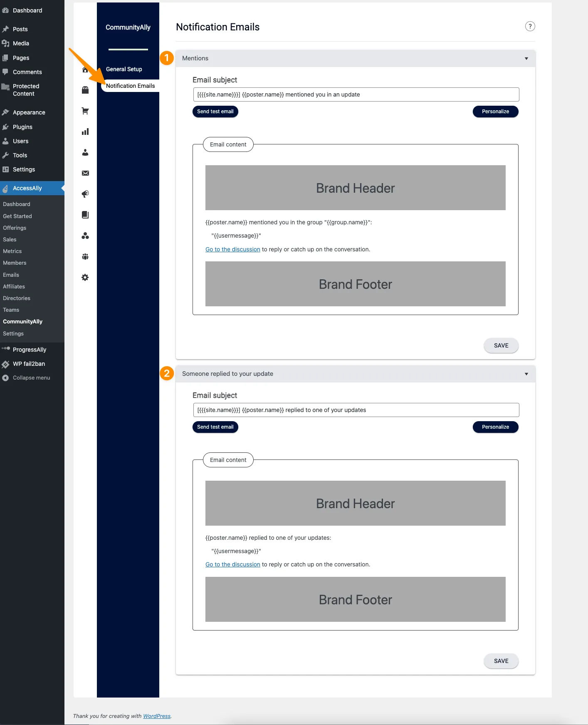588x725 pixels.
Task: Click Personalize for Mentions subject
Action: tap(496, 112)
